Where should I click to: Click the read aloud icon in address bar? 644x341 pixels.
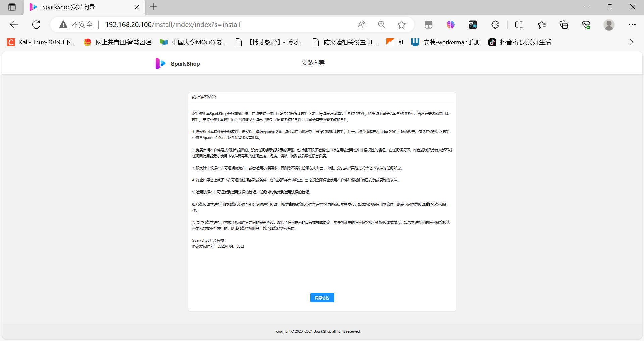coord(361,24)
